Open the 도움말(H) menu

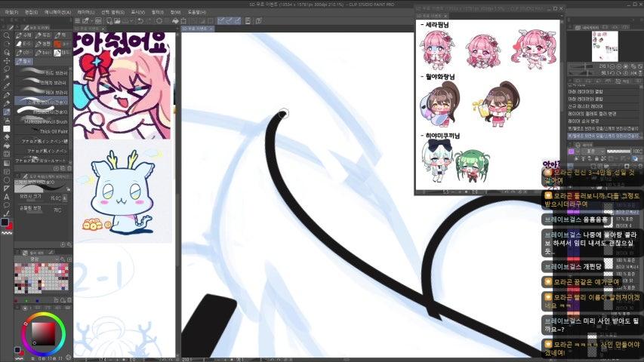pyautogui.click(x=197, y=12)
